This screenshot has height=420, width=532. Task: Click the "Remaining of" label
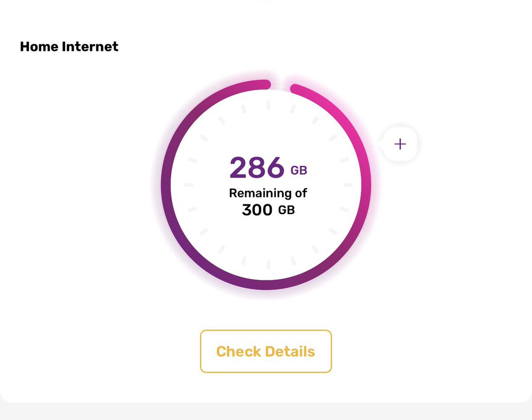point(268,193)
